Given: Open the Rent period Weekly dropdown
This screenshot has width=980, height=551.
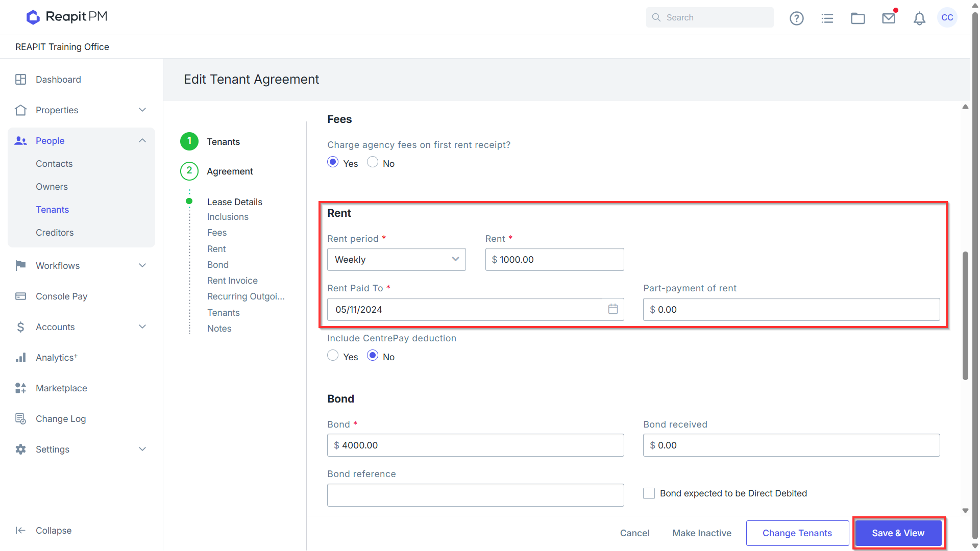Looking at the screenshot, I should point(397,260).
